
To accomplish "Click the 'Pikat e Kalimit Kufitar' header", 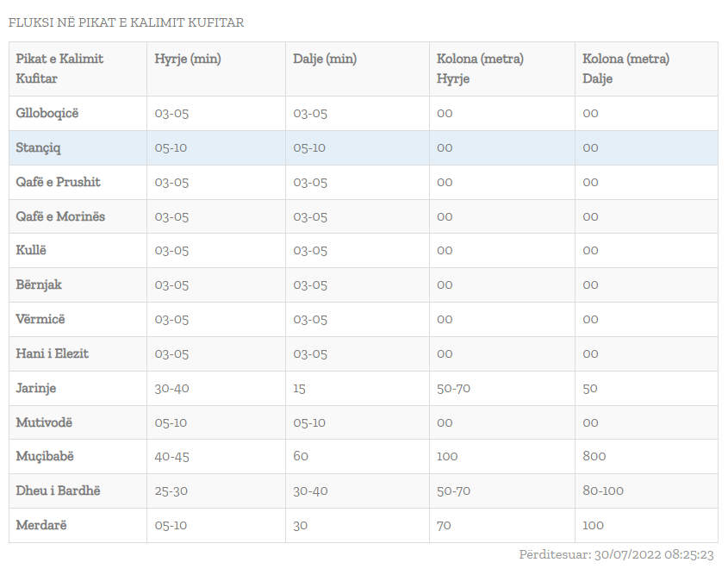I will 59,69.
